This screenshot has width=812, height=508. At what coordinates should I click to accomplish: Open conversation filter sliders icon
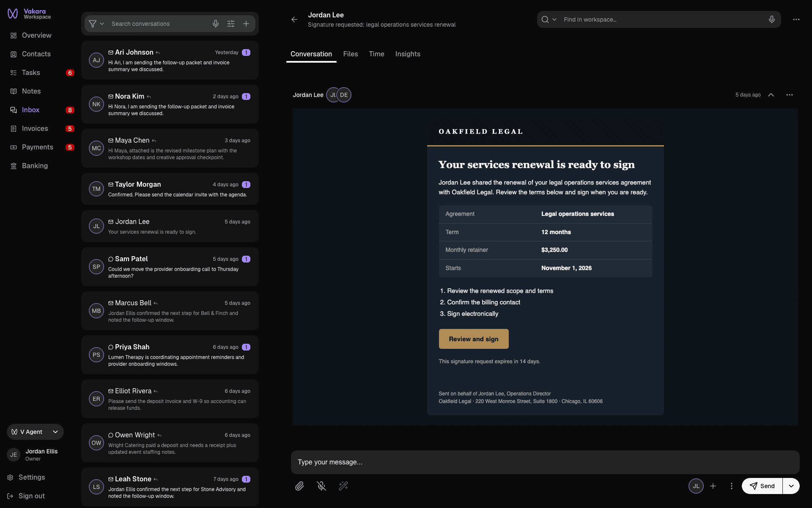click(x=231, y=24)
